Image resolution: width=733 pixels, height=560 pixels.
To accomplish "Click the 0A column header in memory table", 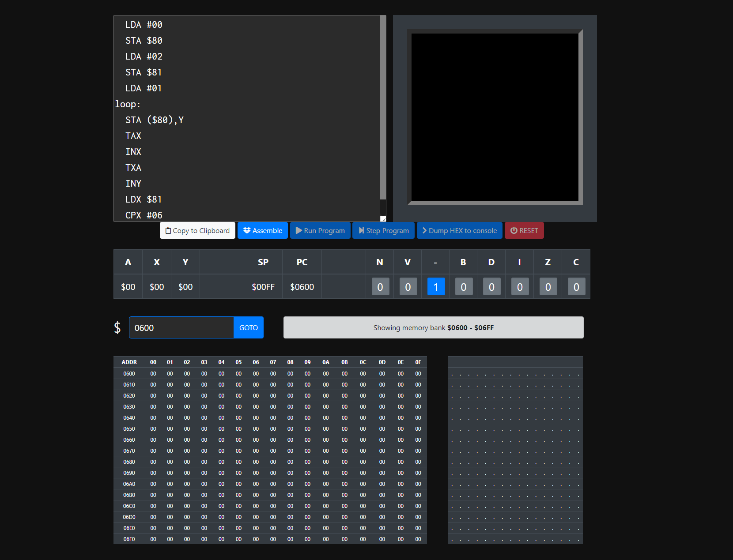I will pyautogui.click(x=325, y=362).
